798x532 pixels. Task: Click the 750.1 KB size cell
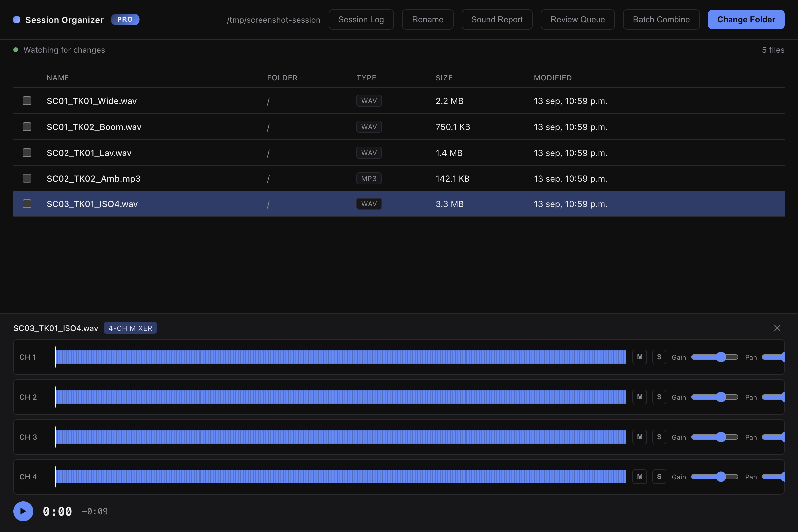453,127
